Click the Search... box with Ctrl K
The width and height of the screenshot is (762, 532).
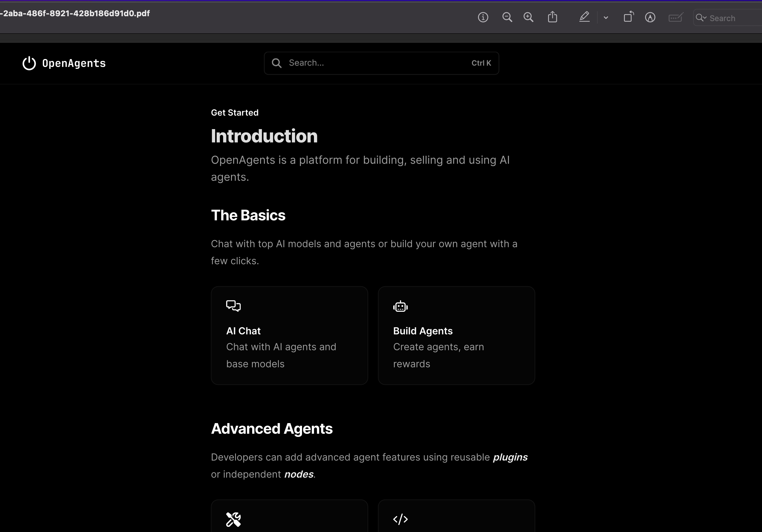[381, 63]
